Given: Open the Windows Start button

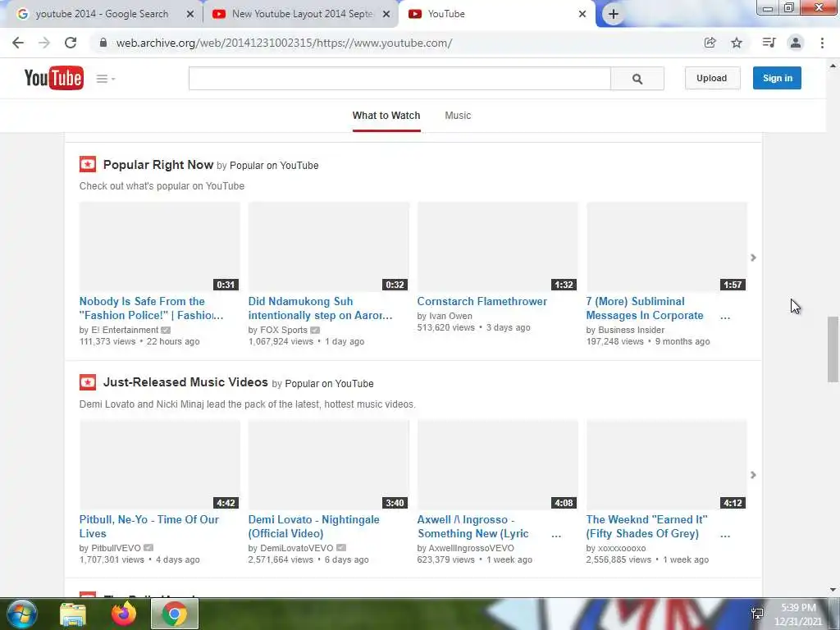Looking at the screenshot, I should (21, 614).
